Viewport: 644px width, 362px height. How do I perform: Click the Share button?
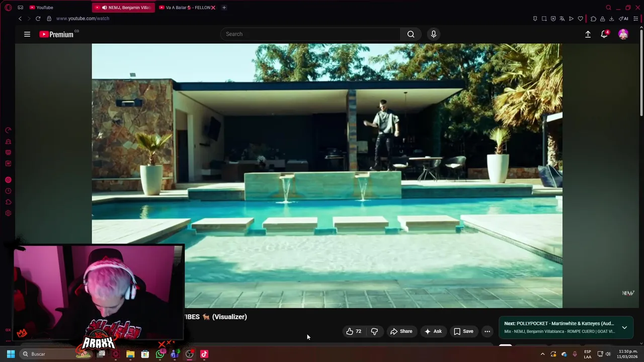[x=401, y=331]
